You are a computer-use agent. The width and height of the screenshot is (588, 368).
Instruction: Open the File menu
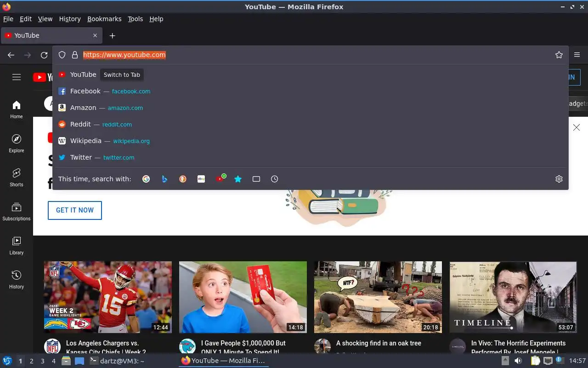coord(8,19)
